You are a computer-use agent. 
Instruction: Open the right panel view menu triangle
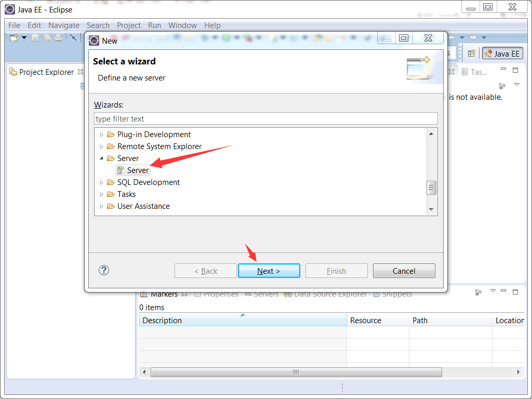point(517,85)
